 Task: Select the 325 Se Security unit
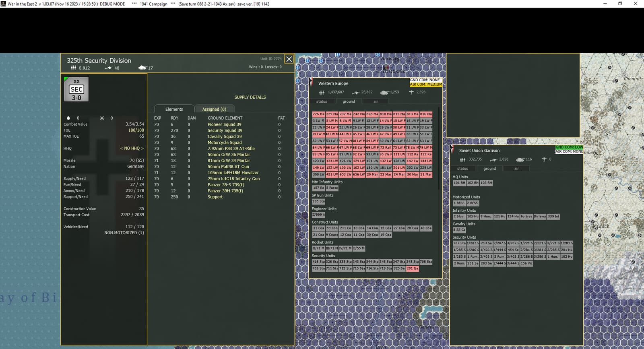pos(399,268)
